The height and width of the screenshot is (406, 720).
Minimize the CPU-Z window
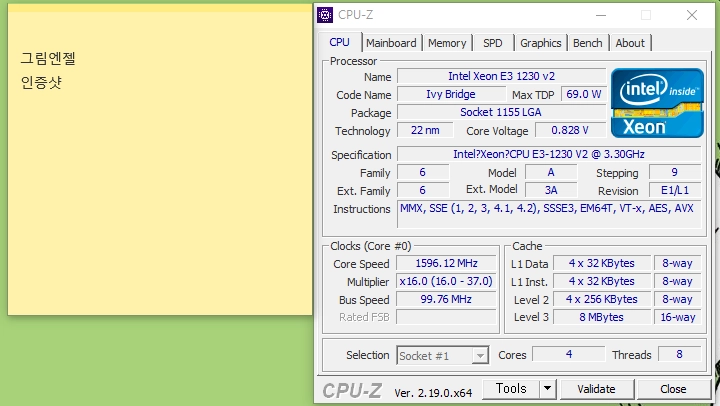(x=601, y=15)
